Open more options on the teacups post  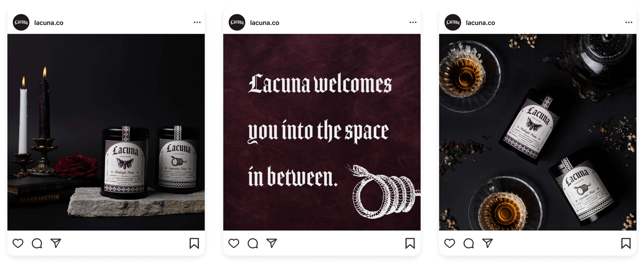coord(629,22)
